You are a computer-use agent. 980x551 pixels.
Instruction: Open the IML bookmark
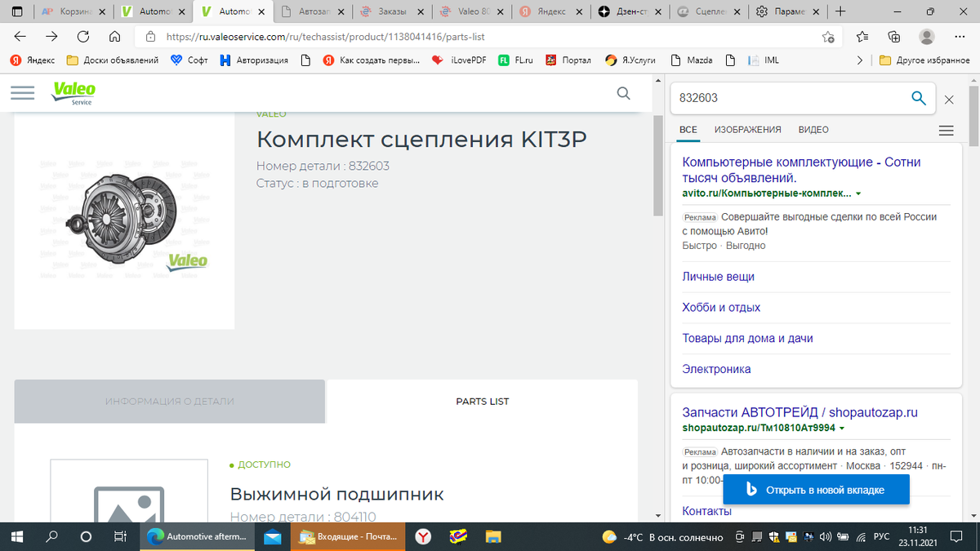[x=763, y=60]
